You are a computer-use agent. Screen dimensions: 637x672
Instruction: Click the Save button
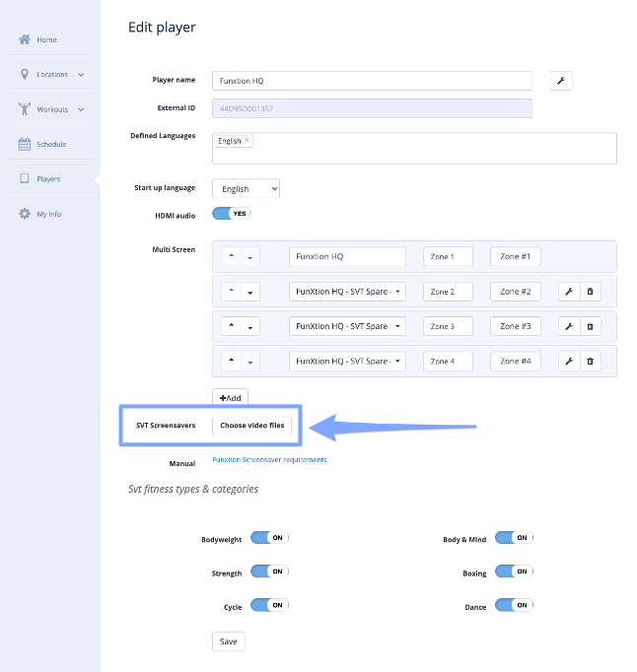click(x=228, y=641)
